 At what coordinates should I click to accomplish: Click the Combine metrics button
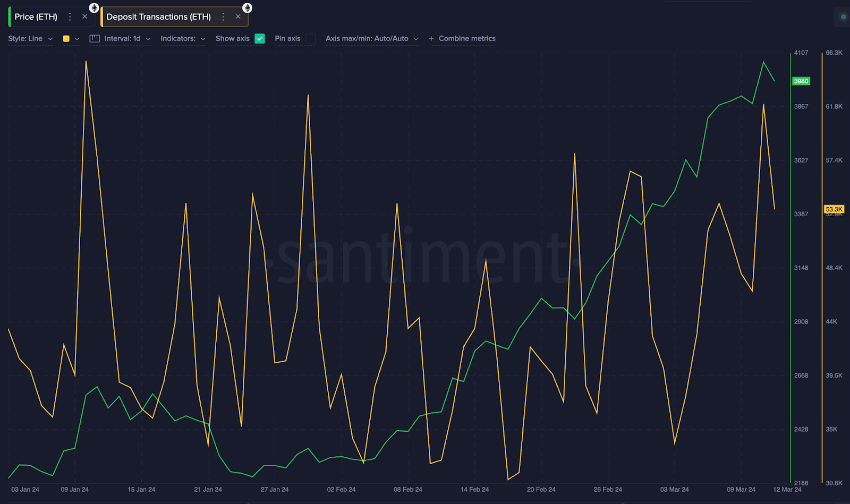point(462,38)
